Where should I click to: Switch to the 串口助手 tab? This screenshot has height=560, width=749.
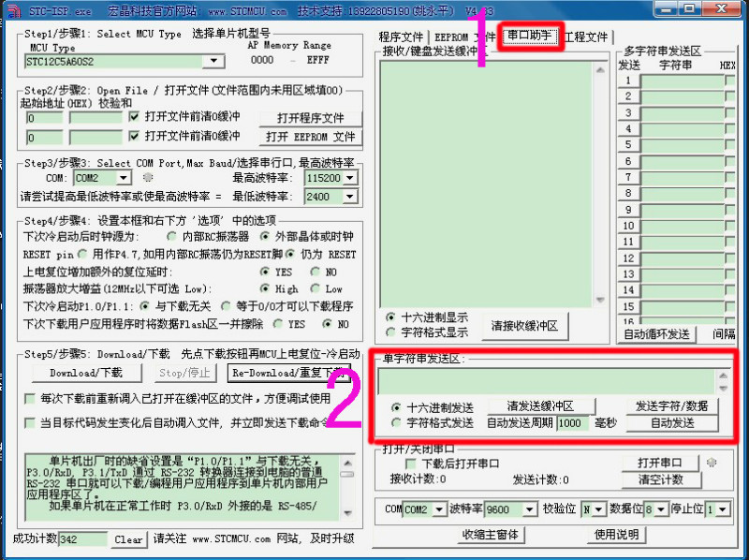530,37
